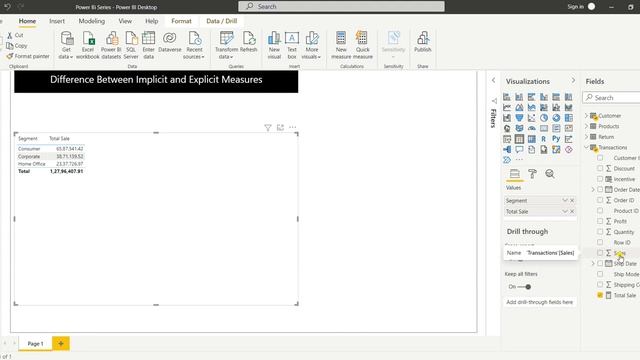Open SQL Server data source
This screenshot has width=640, height=360.
(131, 45)
